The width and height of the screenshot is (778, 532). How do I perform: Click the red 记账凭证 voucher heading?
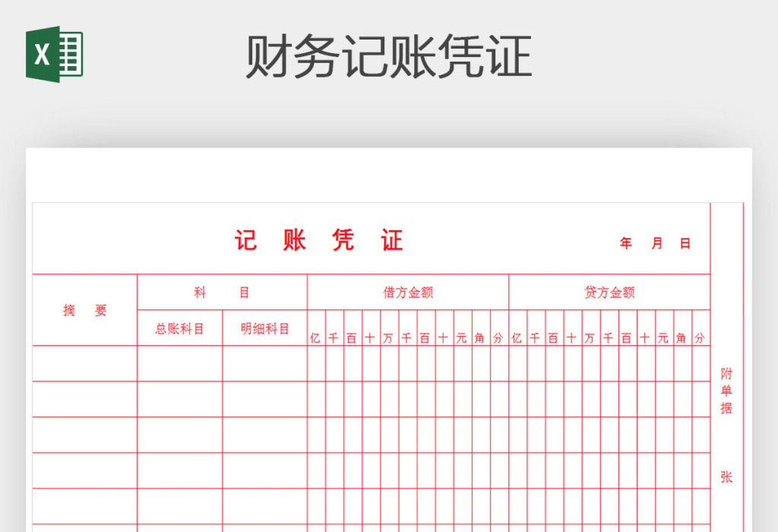[x=318, y=240]
